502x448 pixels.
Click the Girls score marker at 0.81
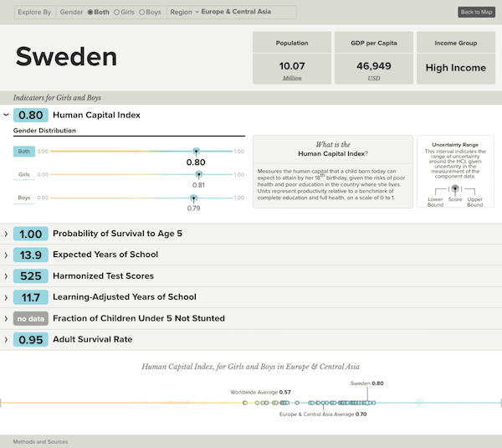click(199, 175)
